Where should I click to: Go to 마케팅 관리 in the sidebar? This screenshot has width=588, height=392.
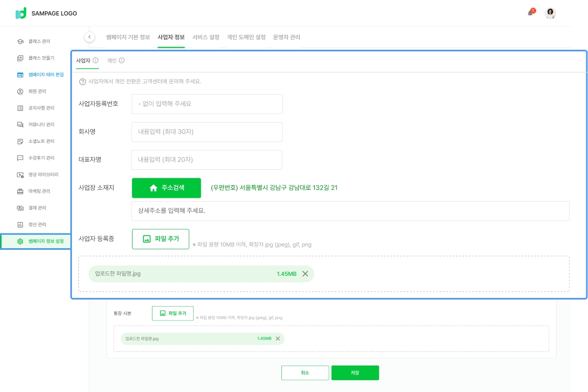pos(39,191)
